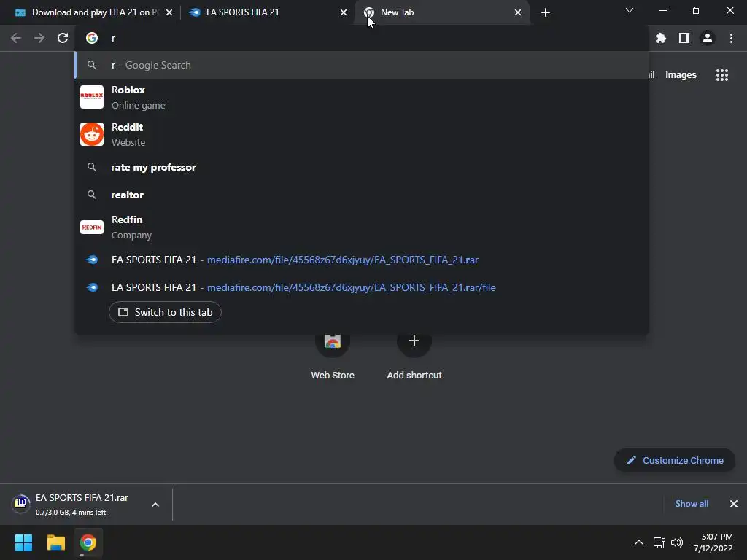Expand the EA SPORTS FIFA 21.rar download options
747x560 pixels.
coord(155,505)
